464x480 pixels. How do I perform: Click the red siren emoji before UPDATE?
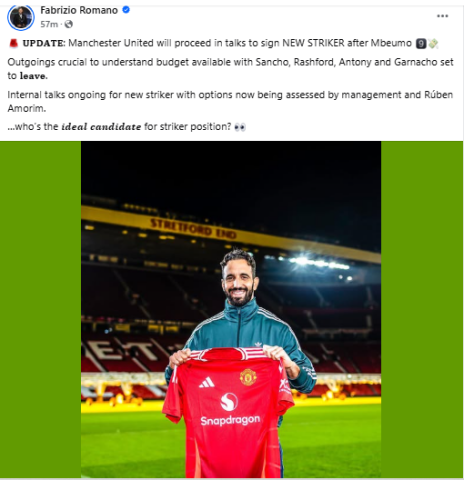[13, 43]
